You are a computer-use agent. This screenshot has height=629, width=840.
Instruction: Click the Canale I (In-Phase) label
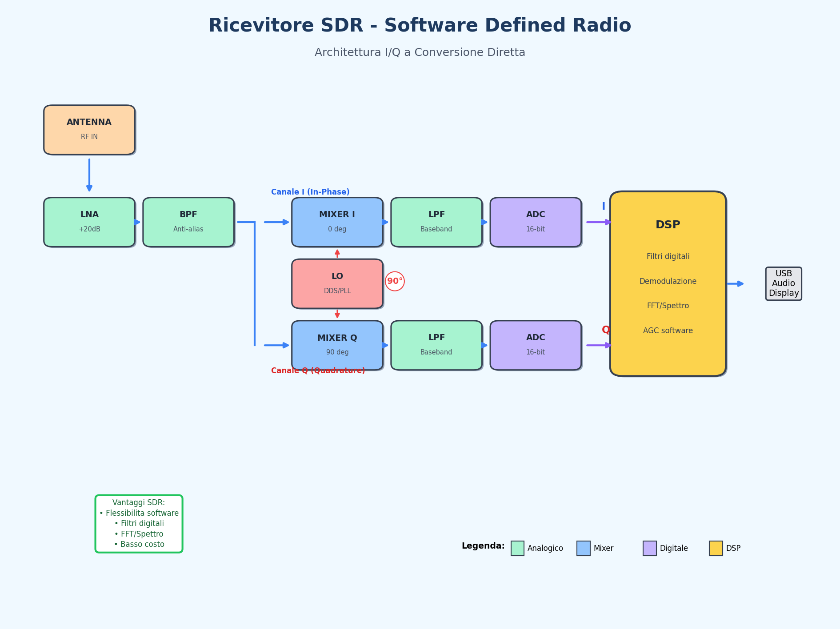pyautogui.click(x=310, y=192)
